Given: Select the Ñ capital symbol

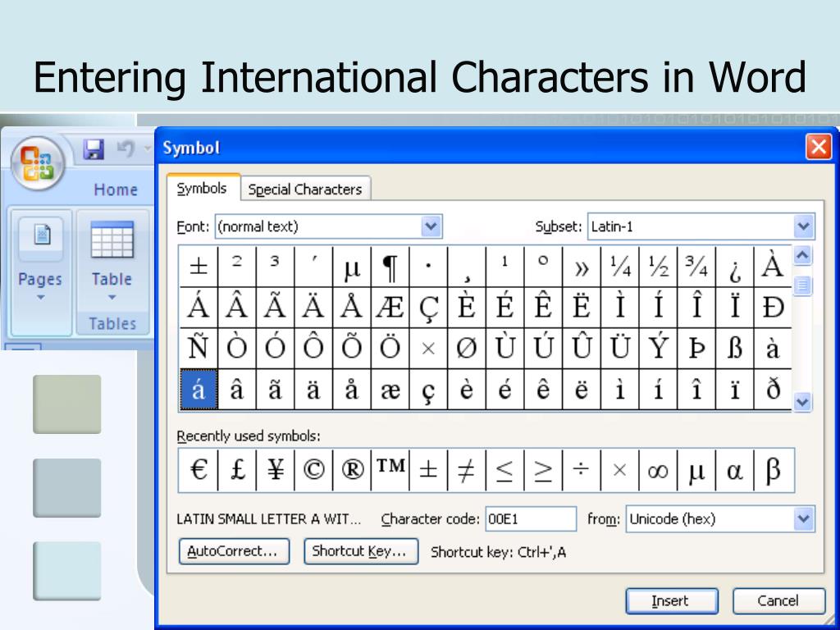Looking at the screenshot, I should pos(199,349).
